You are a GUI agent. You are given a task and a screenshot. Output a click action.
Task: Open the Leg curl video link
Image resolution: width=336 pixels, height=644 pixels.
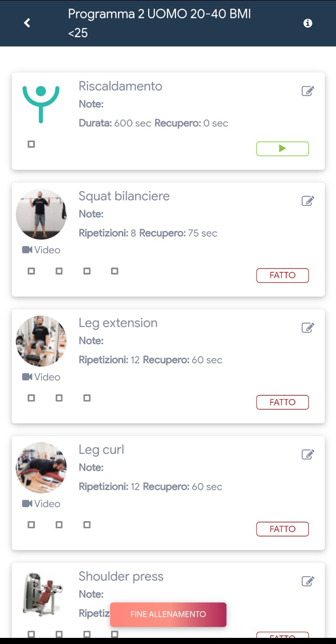42,504
